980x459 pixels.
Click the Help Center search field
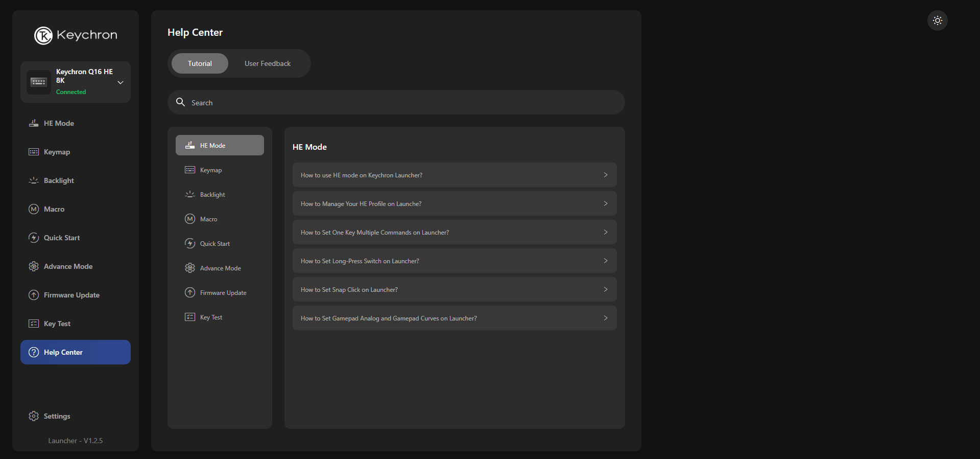396,103
